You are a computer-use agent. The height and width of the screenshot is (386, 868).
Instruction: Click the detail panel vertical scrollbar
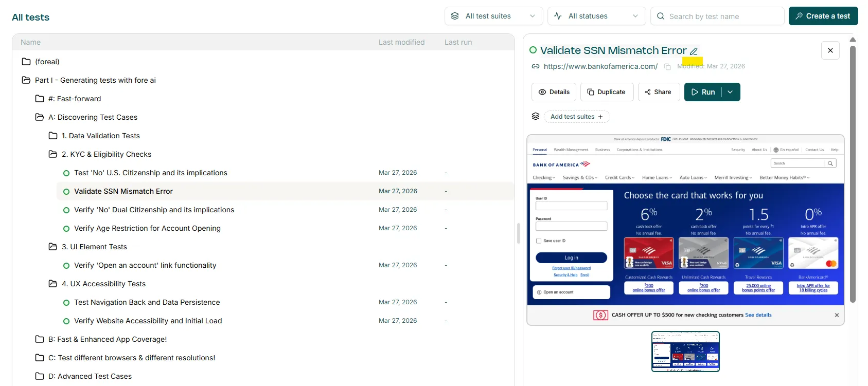(853, 174)
